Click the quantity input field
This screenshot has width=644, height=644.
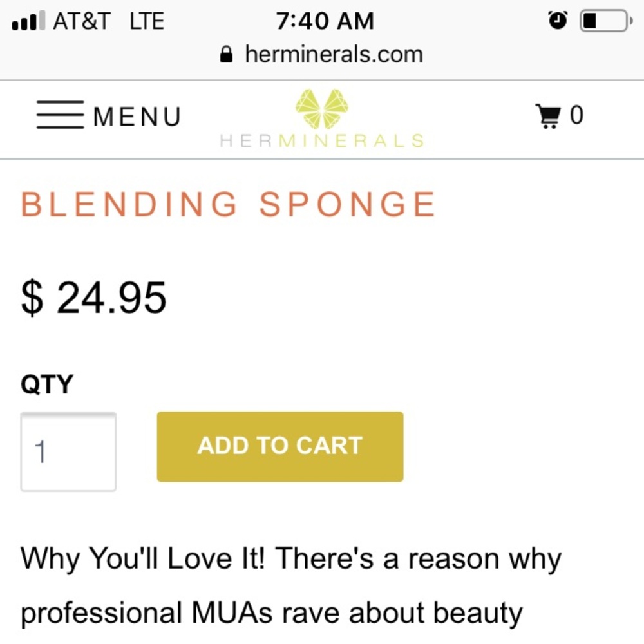tap(68, 451)
